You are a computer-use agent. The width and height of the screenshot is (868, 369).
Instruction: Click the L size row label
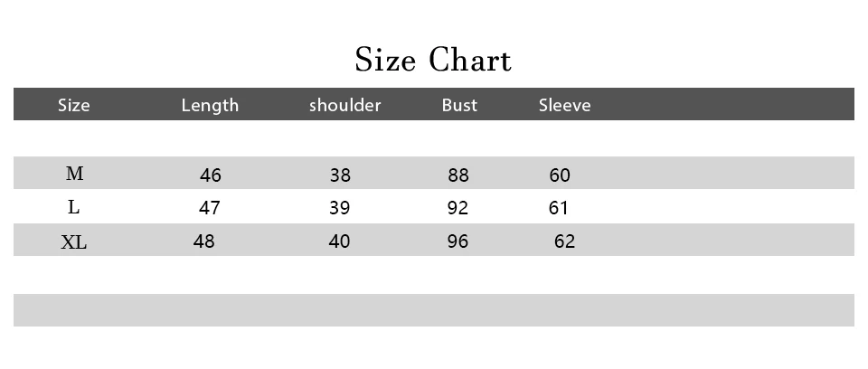73,207
